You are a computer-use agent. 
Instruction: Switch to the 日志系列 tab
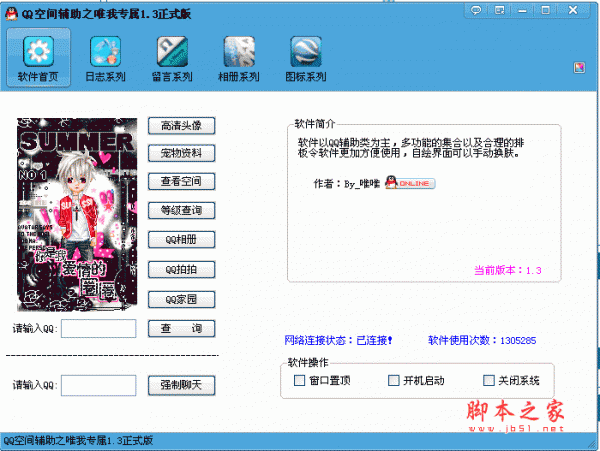[105, 59]
